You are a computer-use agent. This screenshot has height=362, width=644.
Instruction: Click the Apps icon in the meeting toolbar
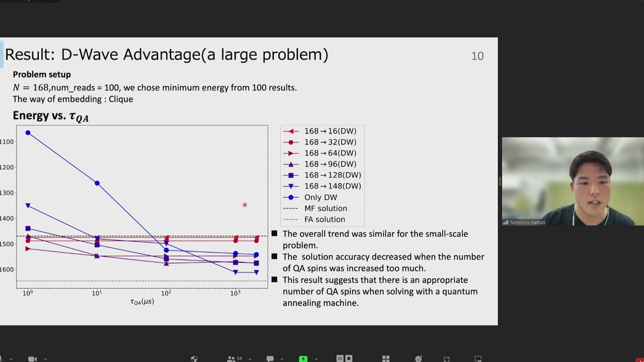coord(447,358)
